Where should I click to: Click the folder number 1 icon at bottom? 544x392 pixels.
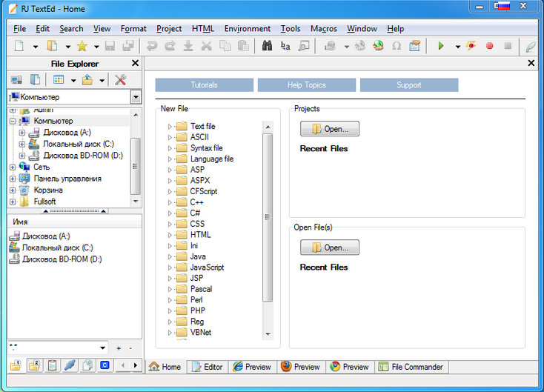click(16, 365)
